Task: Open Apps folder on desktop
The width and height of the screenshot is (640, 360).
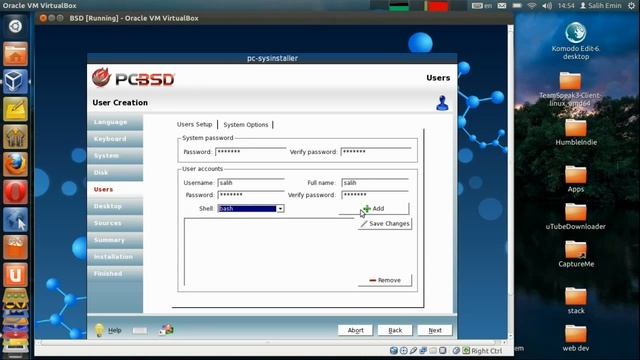Action: tap(576, 179)
